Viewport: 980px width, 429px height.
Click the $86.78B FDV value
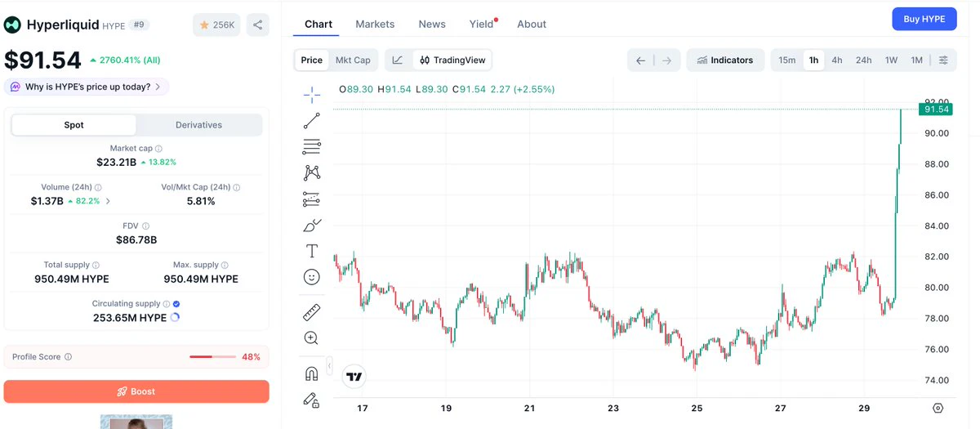[x=136, y=239]
